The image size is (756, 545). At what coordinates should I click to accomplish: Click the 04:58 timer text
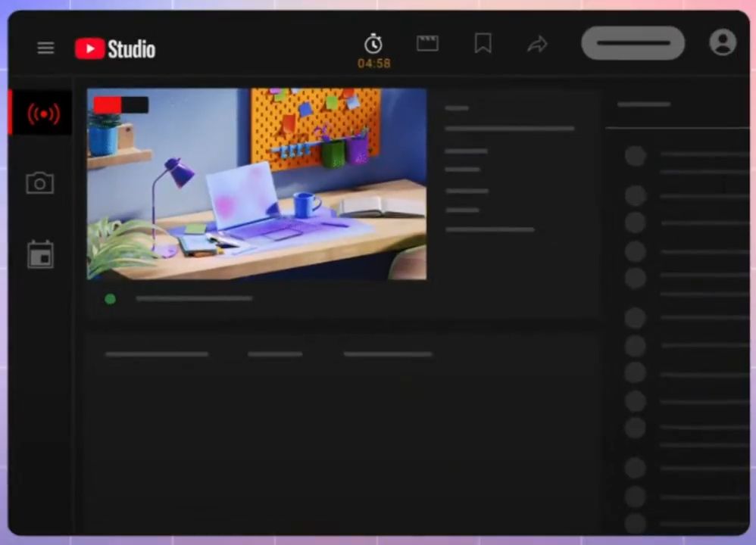(374, 64)
